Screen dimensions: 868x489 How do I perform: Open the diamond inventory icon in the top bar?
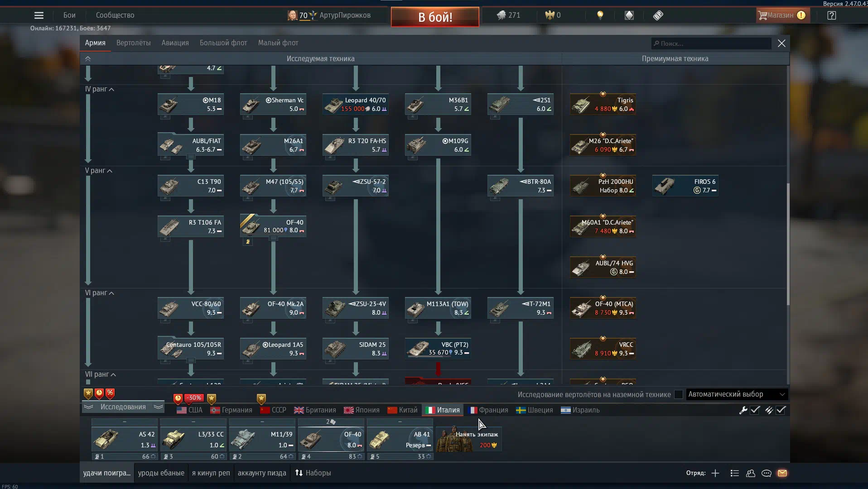(x=629, y=15)
